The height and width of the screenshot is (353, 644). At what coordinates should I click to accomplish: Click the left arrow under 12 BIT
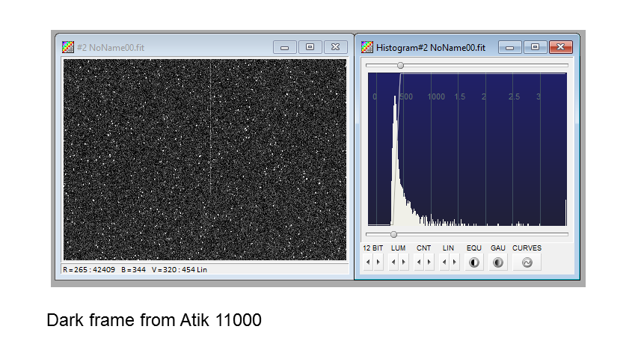pos(368,263)
